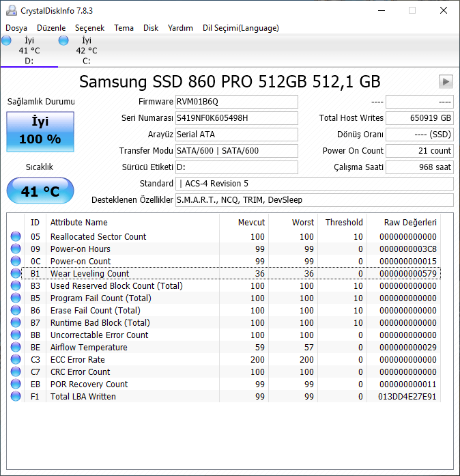The height and width of the screenshot is (476, 460).
Task: Open the Düzenle menu
Action: [51, 28]
